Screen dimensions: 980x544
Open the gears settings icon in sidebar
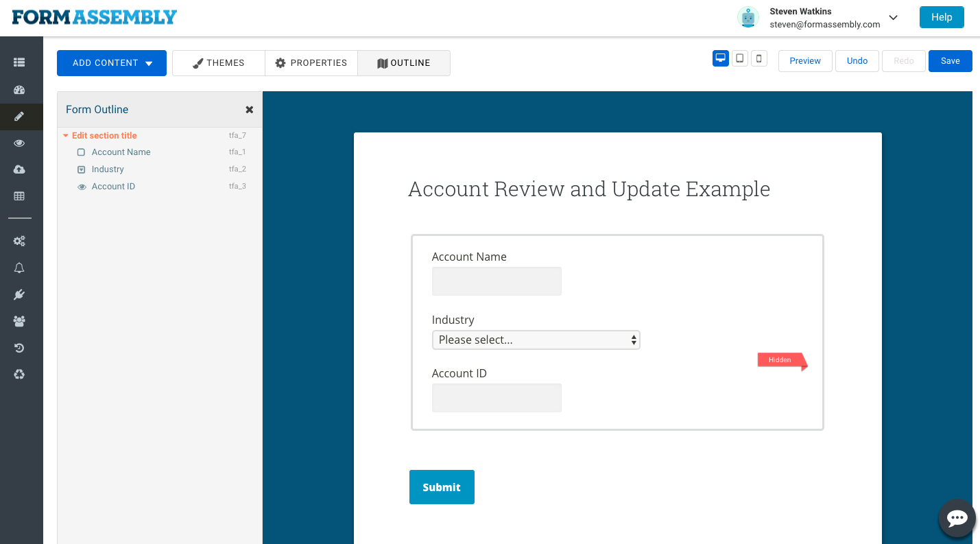pos(19,241)
